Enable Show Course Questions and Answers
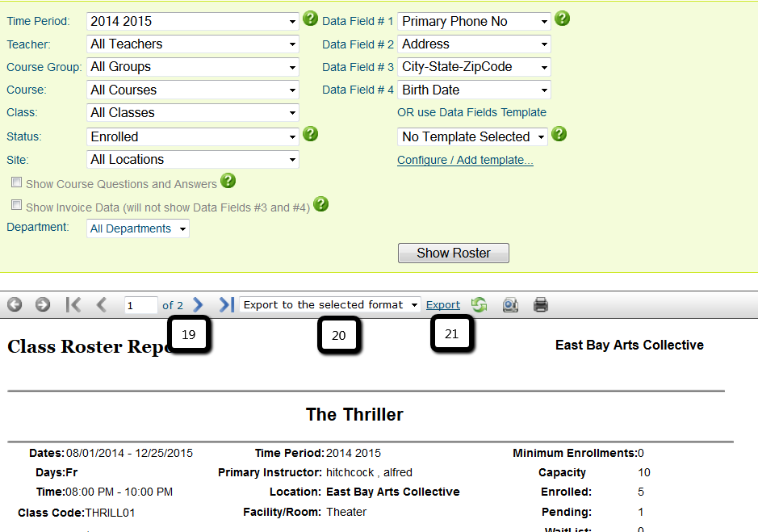758x532 pixels. tap(17, 183)
